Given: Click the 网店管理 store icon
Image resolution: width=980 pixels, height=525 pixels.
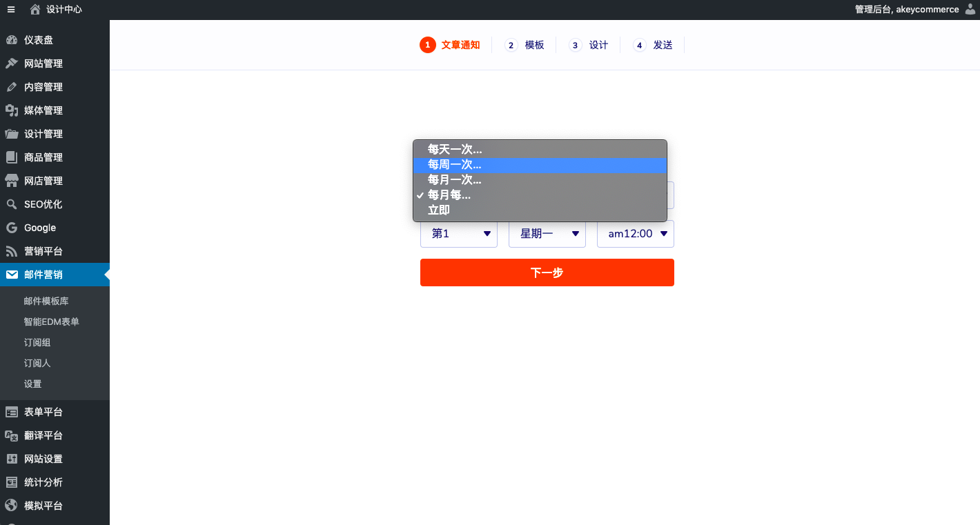Looking at the screenshot, I should (12, 181).
